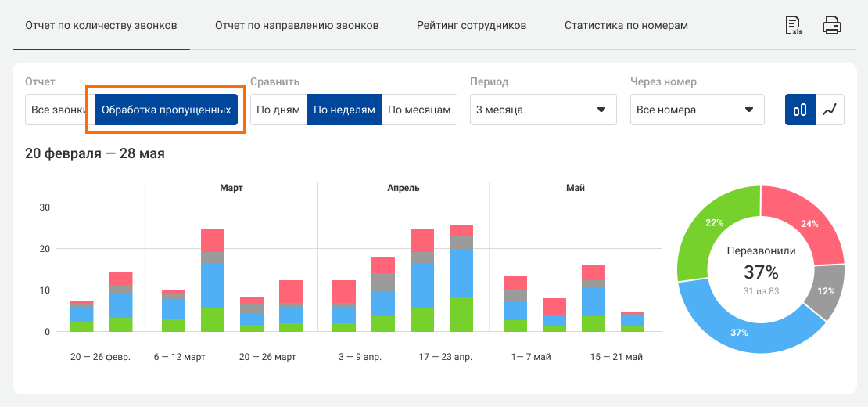The height and width of the screenshot is (407, 868).
Task: Compare by days "По дням"
Action: [278, 110]
